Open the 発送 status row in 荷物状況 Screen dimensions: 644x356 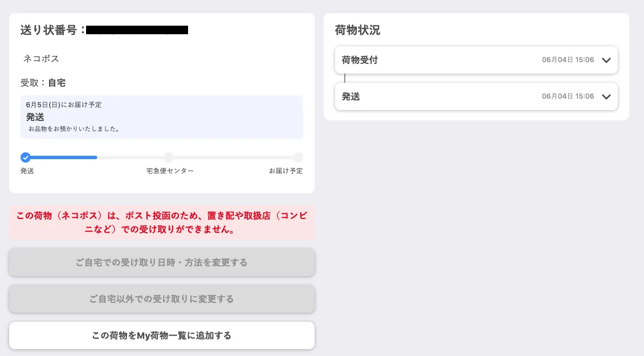tap(476, 96)
